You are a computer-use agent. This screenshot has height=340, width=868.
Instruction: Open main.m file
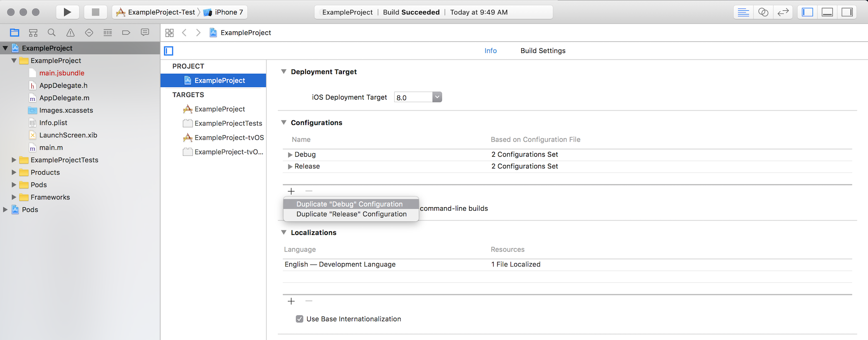[x=51, y=147]
